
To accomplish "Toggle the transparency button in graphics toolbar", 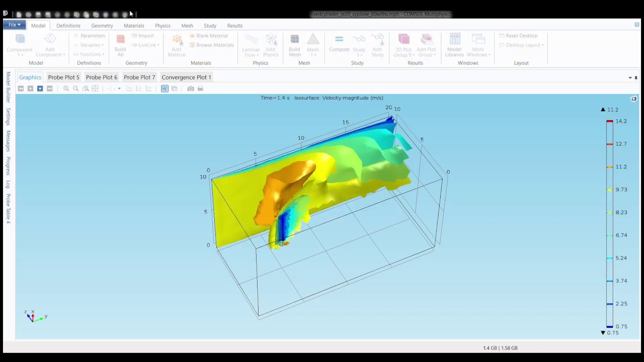I will [x=174, y=88].
